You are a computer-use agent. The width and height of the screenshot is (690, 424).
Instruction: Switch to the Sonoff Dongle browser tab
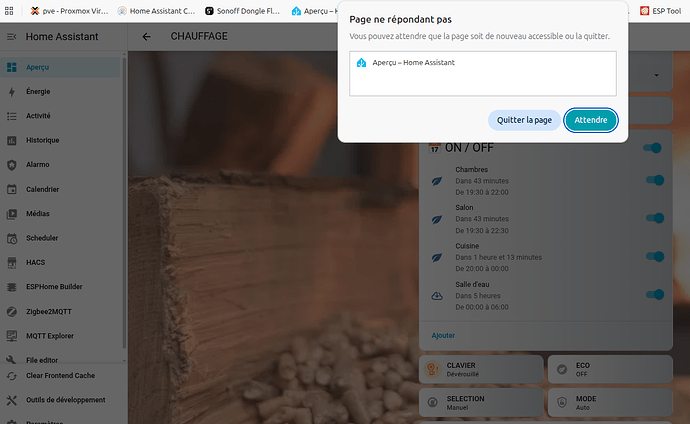coord(242,11)
